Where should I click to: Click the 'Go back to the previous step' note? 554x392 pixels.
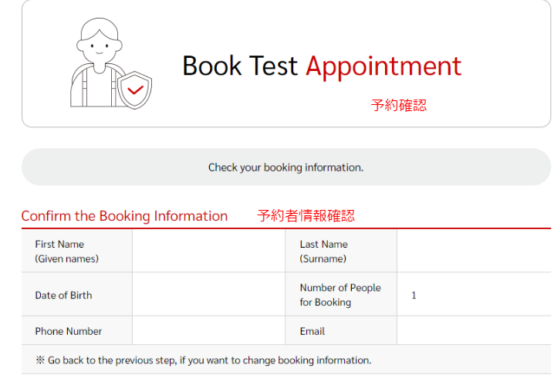point(204,360)
